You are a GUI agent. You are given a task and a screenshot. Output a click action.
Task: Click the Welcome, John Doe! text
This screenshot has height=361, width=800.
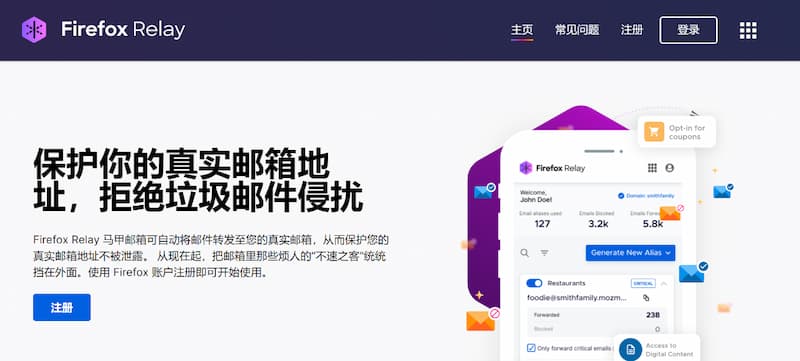click(536, 196)
